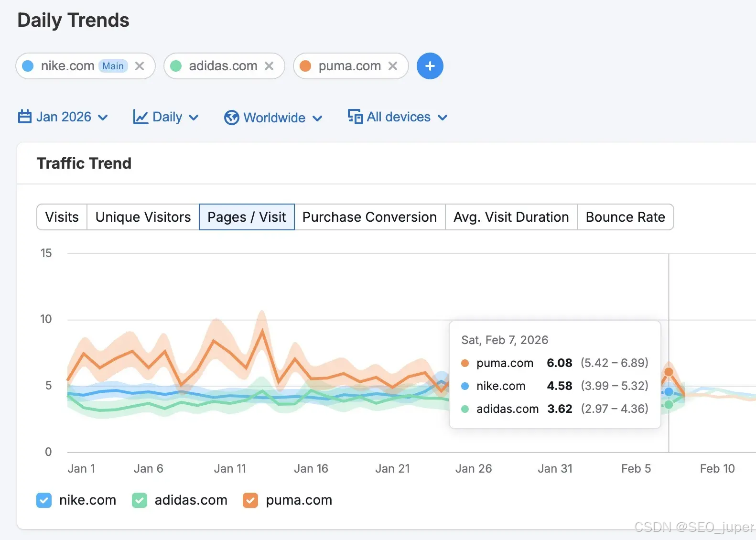The height and width of the screenshot is (540, 756).
Task: Click the globe icon beside Worldwide
Action: 232,118
